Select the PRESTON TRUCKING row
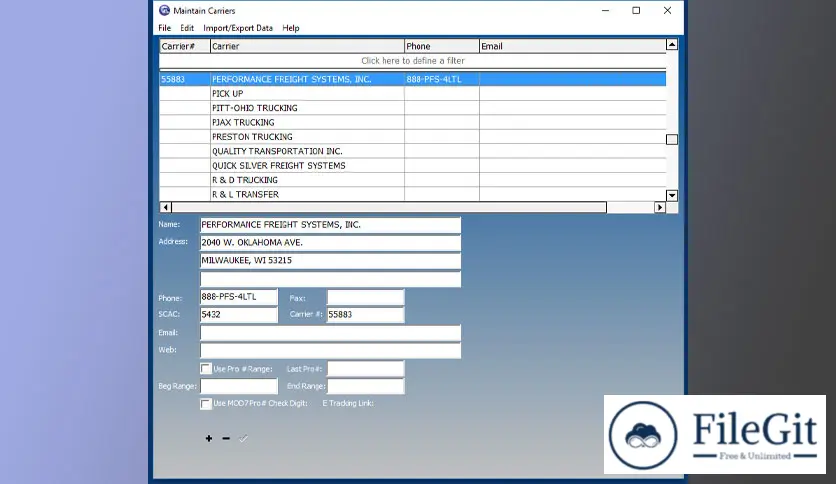 413,136
